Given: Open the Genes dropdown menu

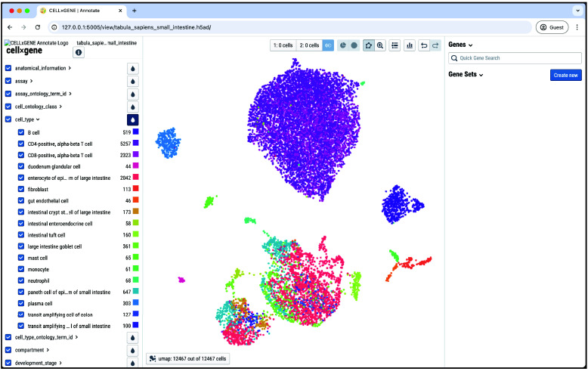Looking at the screenshot, I should click(x=460, y=45).
